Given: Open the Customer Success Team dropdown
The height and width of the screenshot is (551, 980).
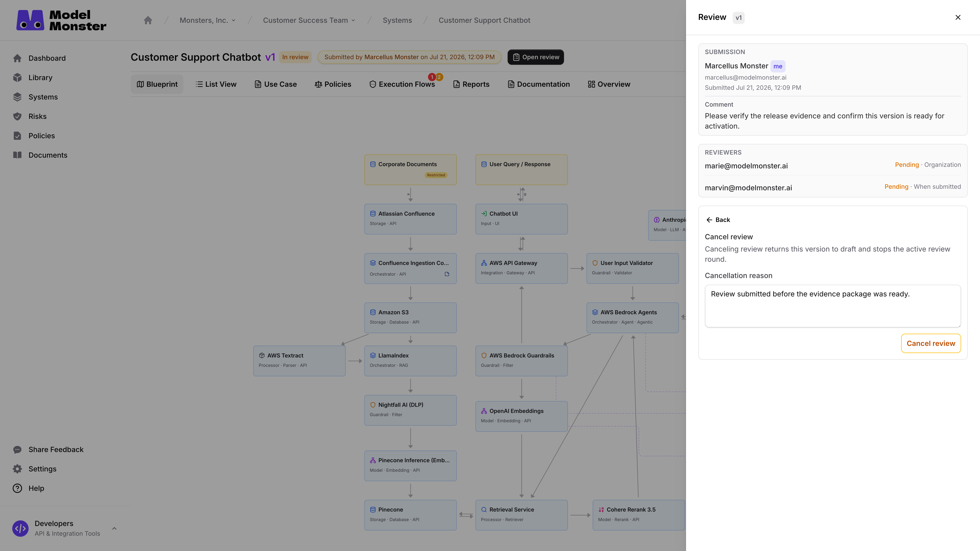Looking at the screenshot, I should point(309,20).
